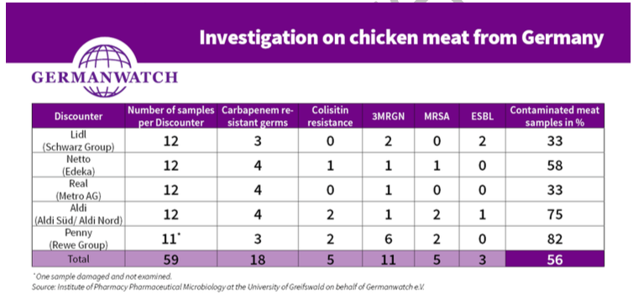Image resolution: width=644 pixels, height=306 pixels.
Task: Click the Aldi (Aldi Süd/ Aldi Nord) cell
Action: 78,214
